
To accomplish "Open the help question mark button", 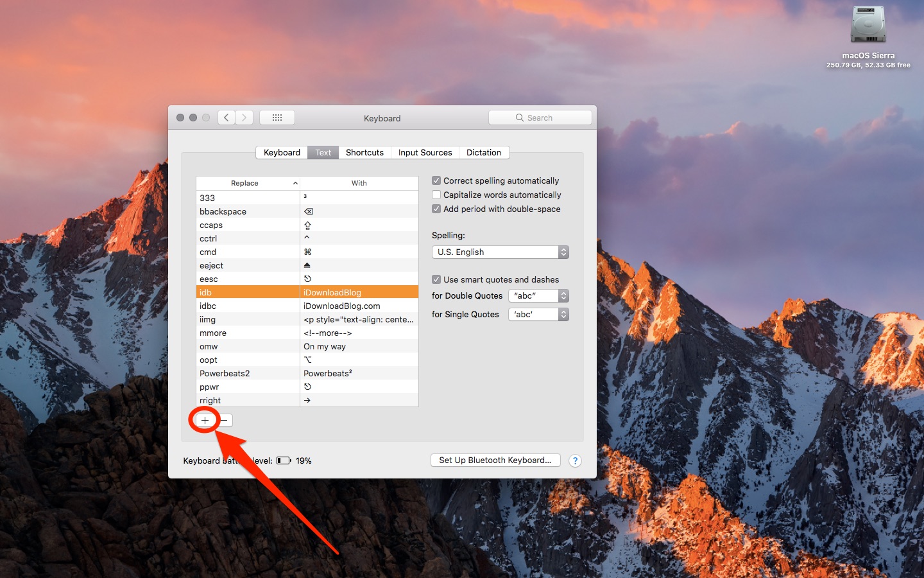I will pyautogui.click(x=575, y=460).
